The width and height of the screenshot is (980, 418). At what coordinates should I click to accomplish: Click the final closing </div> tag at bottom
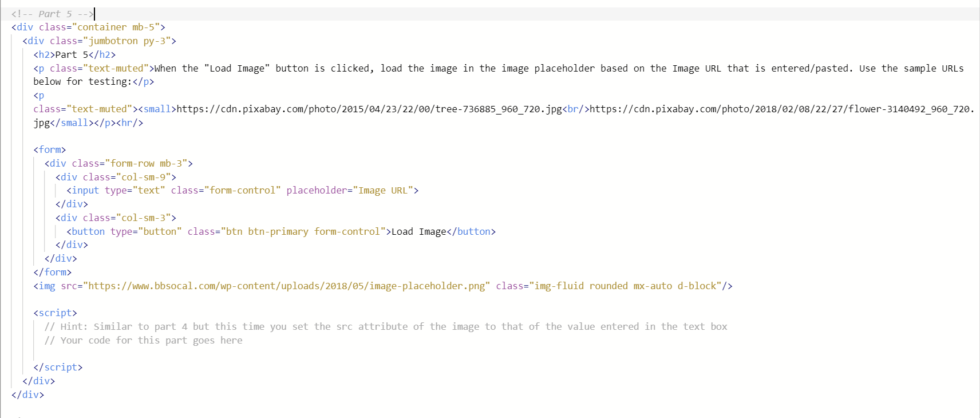coord(28,395)
